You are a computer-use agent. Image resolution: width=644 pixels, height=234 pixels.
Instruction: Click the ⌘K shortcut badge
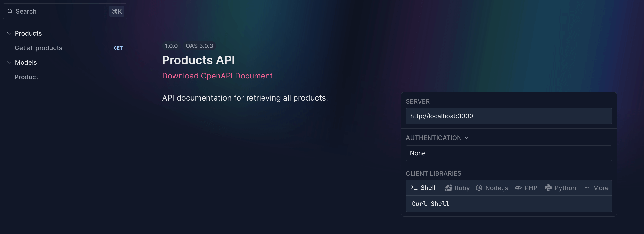click(x=117, y=11)
